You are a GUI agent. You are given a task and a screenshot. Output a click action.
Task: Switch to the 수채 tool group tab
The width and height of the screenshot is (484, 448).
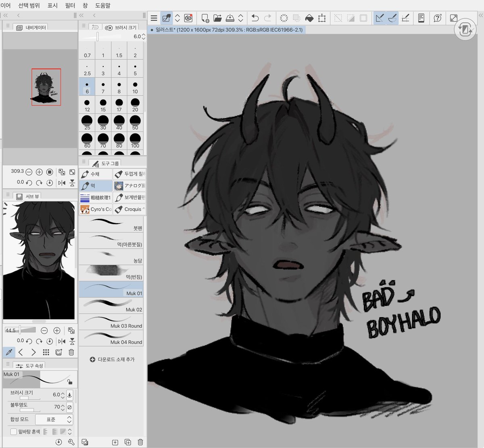pos(96,174)
